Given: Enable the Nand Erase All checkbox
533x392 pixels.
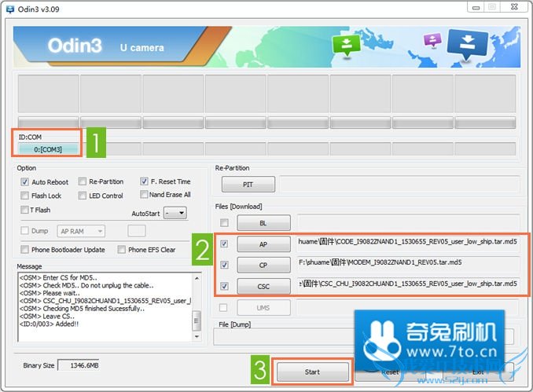Looking at the screenshot, I should coord(144,194).
